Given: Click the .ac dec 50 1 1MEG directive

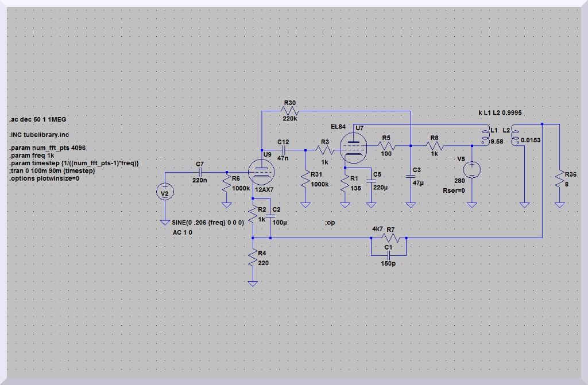Looking at the screenshot, I should pyautogui.click(x=38, y=120).
